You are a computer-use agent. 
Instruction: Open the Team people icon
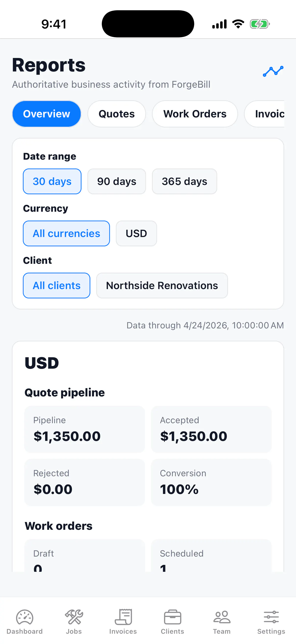[222, 617]
